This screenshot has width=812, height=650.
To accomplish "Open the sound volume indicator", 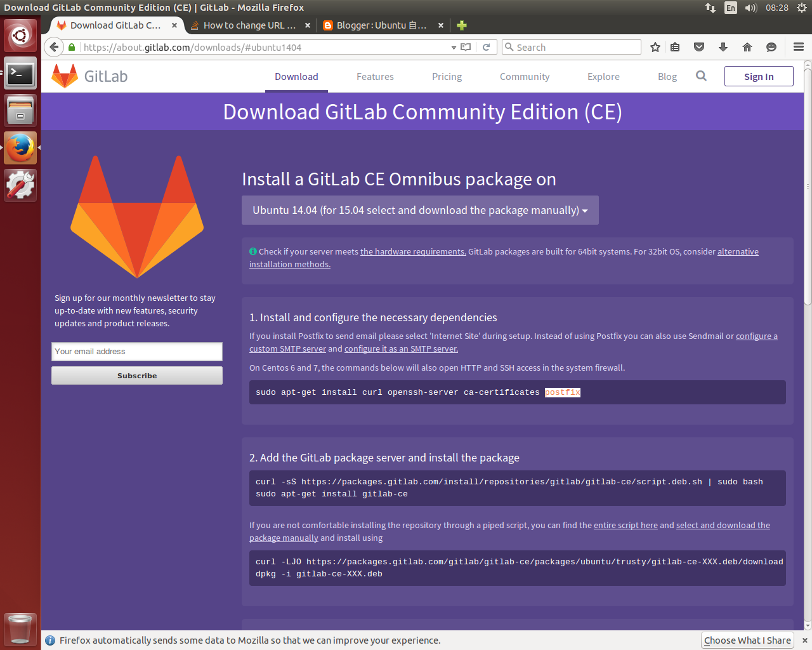I will click(751, 8).
